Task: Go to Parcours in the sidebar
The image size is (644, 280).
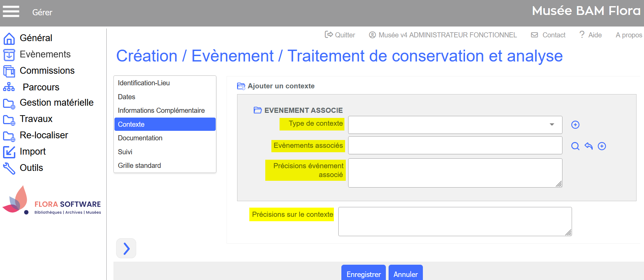Action: [x=41, y=87]
